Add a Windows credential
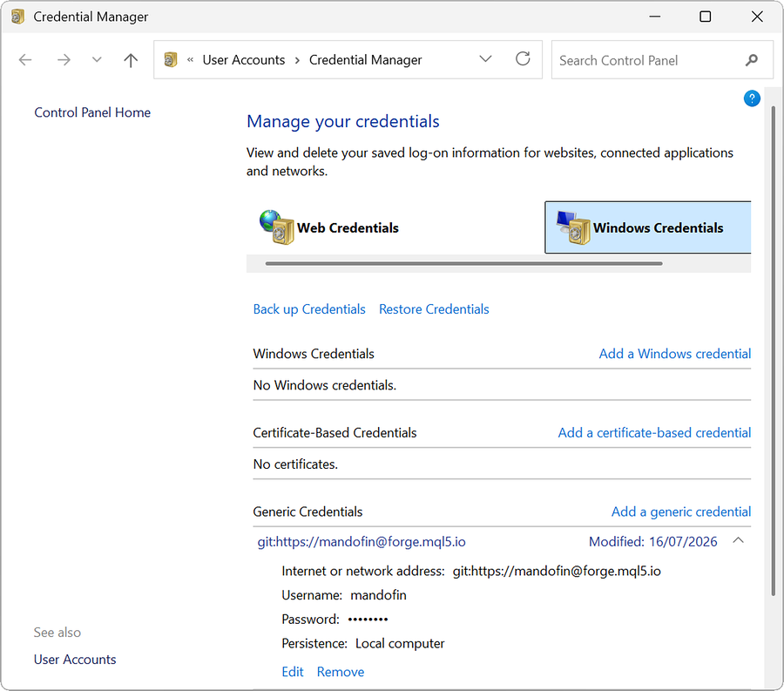 (674, 354)
